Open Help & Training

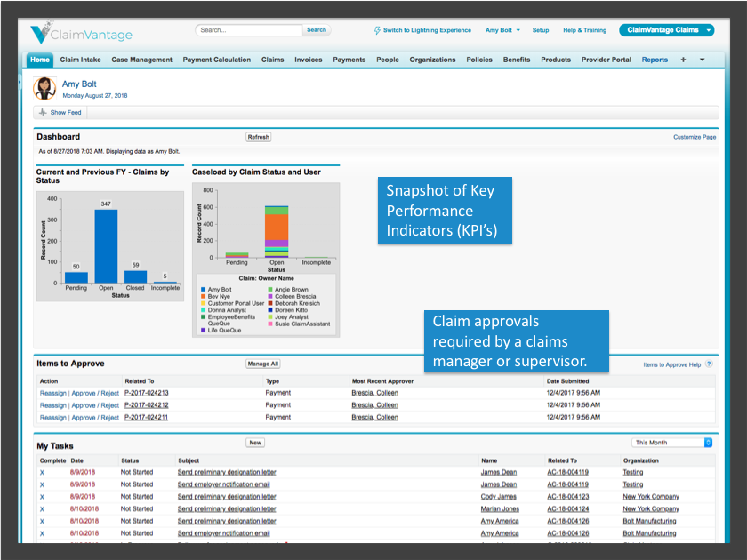(584, 29)
